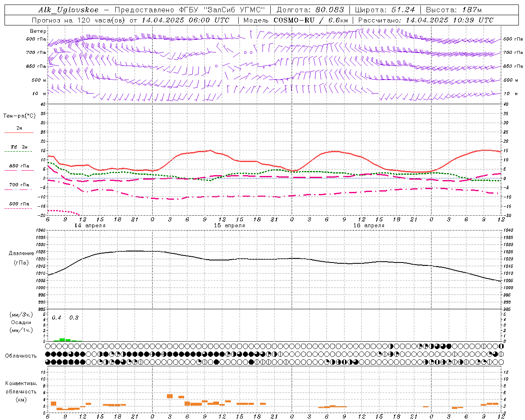This screenshot has width=525, height=420.
Task: Click the 'Тем-ра(°C)' temperature label
Action: coord(19,116)
